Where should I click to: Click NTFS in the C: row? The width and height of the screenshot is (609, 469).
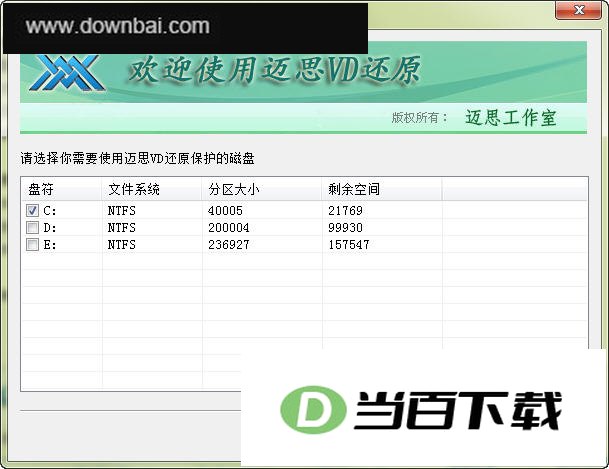pyautogui.click(x=122, y=211)
